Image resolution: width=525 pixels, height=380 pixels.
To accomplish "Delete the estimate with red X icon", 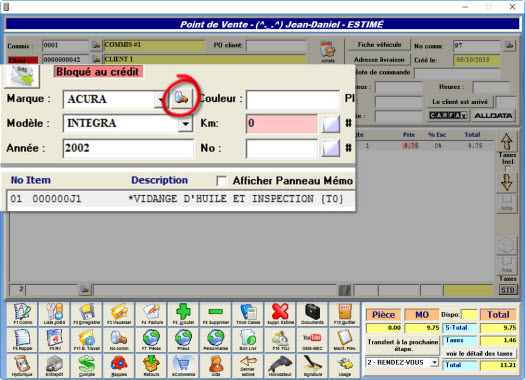I will (280, 314).
